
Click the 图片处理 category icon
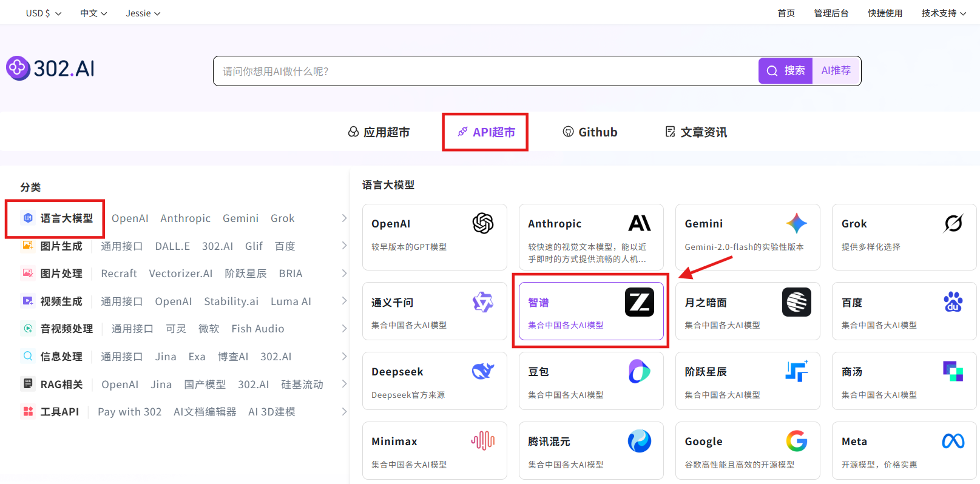[x=28, y=273]
